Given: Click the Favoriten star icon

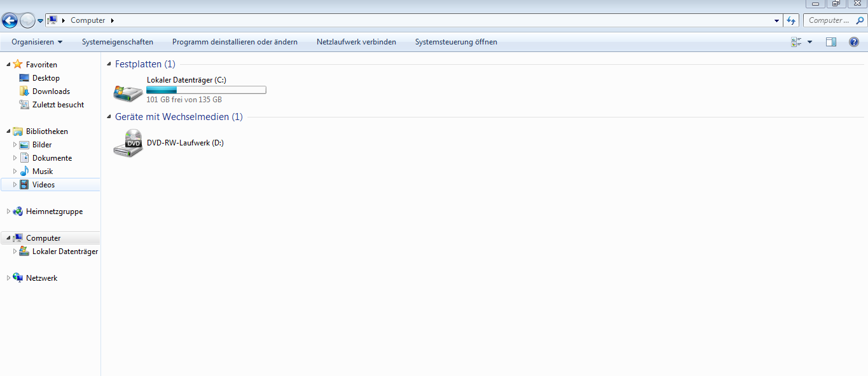Looking at the screenshot, I should (18, 64).
